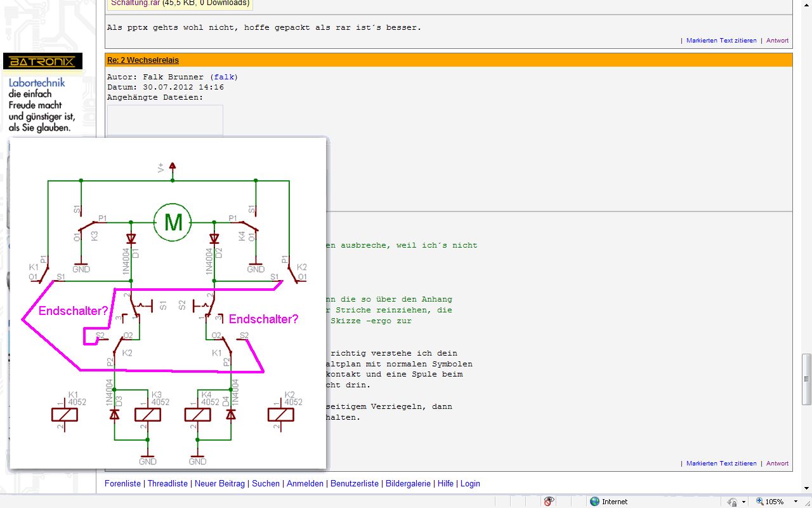Open the "Re: 2 Wechselrelais" post title

coord(143,60)
